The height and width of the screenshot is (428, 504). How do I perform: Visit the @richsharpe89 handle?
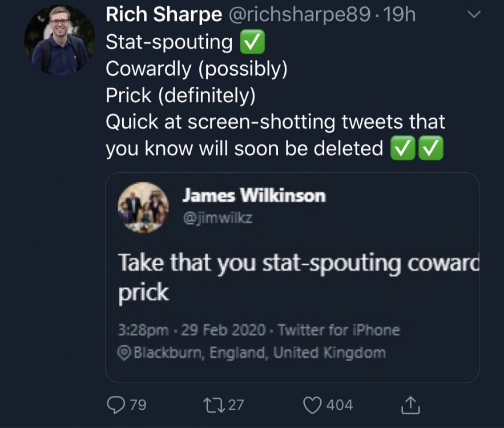(299, 15)
